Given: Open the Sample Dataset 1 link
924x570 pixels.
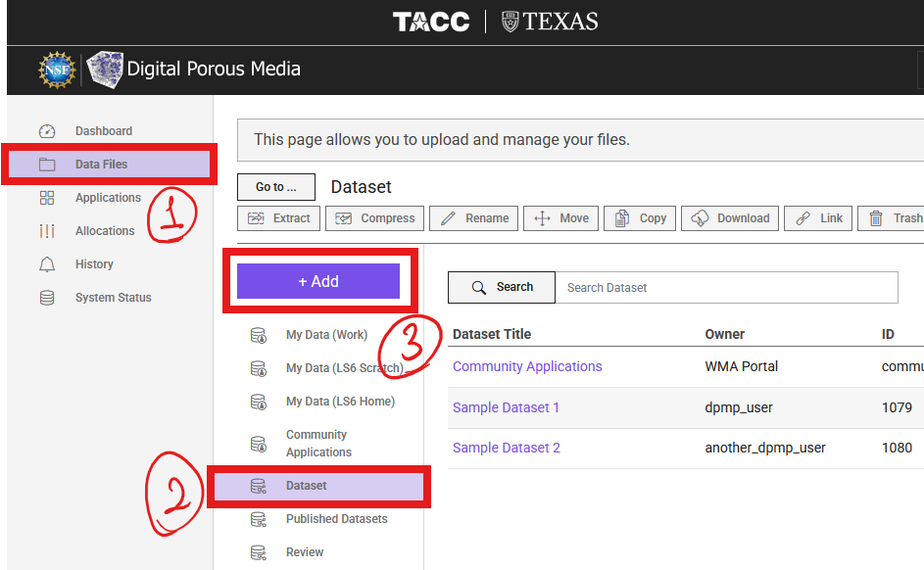Looking at the screenshot, I should click(506, 407).
